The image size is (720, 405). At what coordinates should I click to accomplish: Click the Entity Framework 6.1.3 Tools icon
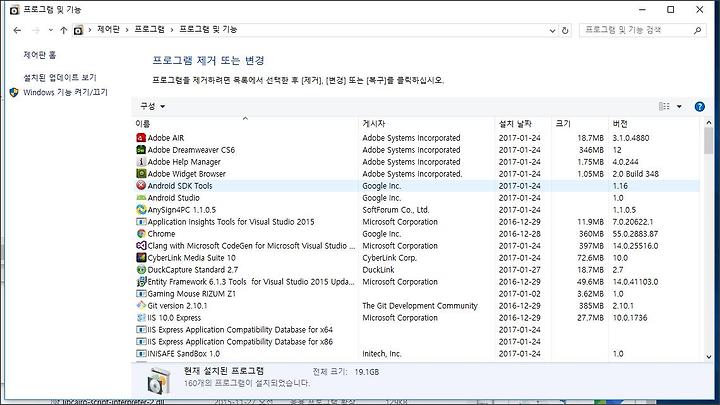pos(141,281)
